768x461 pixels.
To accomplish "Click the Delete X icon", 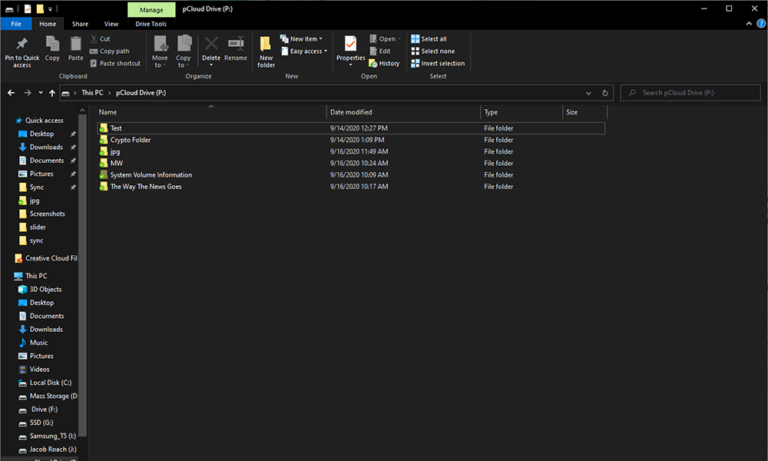I will [211, 44].
